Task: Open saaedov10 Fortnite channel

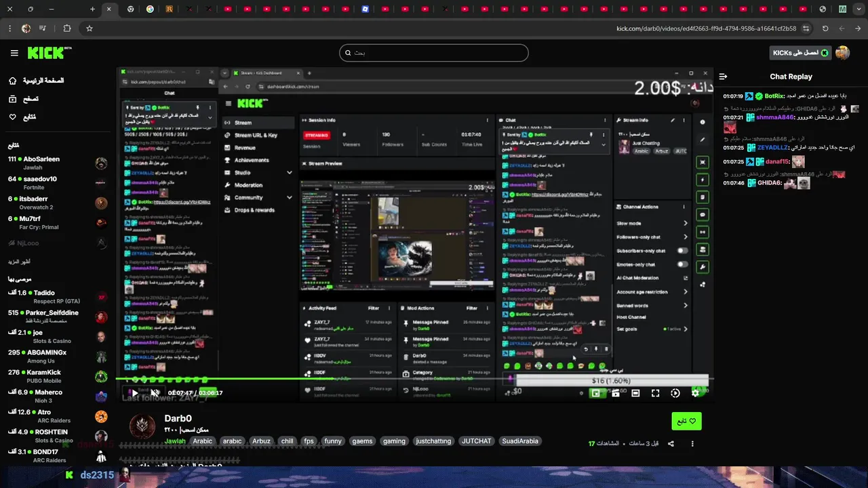Action: click(x=58, y=183)
